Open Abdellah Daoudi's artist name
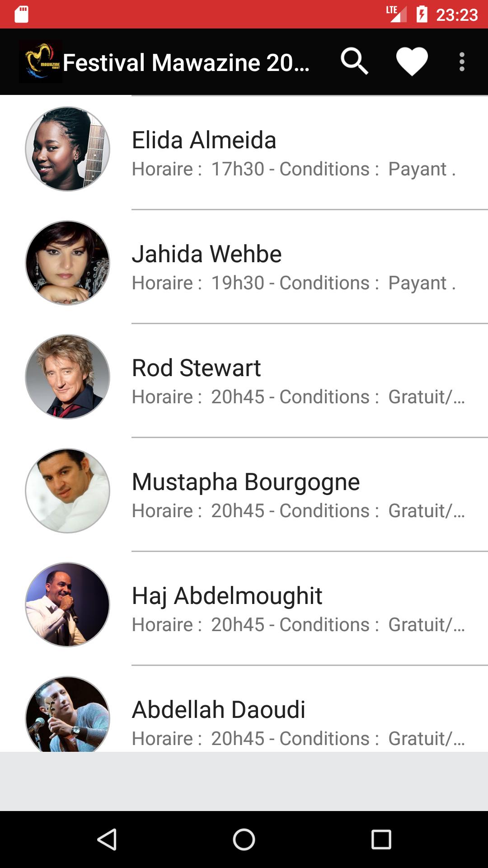 [219, 709]
